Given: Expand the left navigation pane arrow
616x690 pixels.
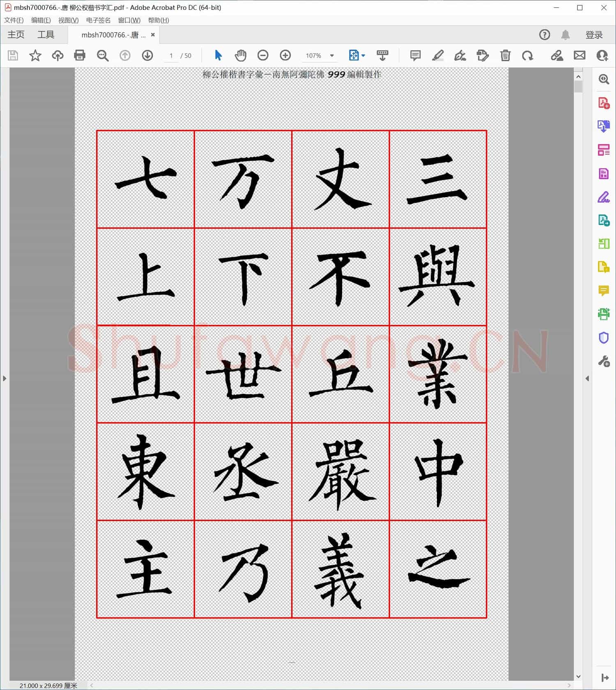Looking at the screenshot, I should pos(5,378).
